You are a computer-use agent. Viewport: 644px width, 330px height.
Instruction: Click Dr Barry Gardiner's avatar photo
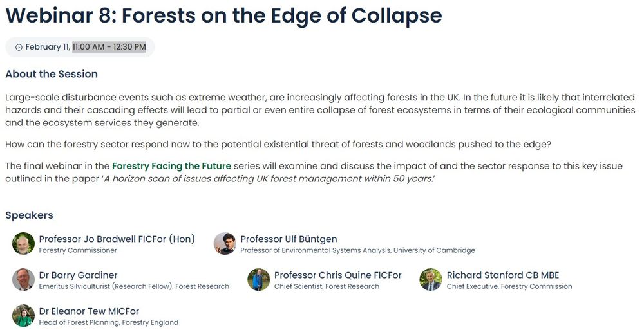[23, 280]
